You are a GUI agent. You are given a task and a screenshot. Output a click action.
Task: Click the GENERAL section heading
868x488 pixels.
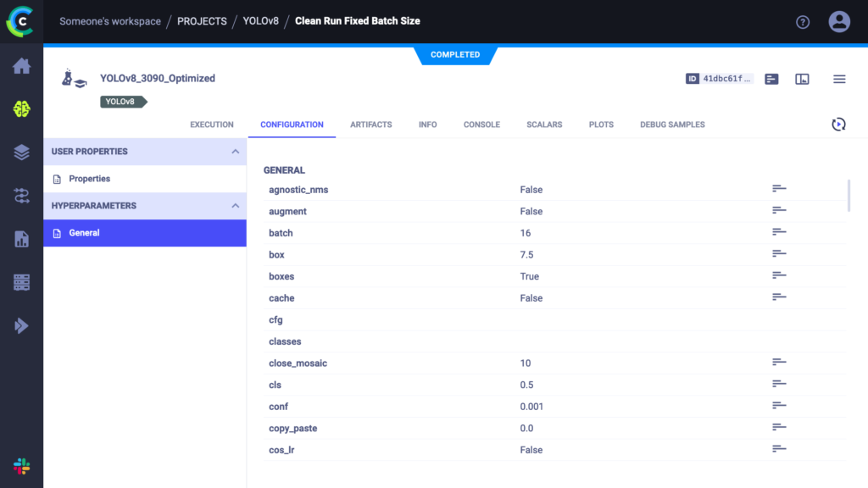point(284,170)
